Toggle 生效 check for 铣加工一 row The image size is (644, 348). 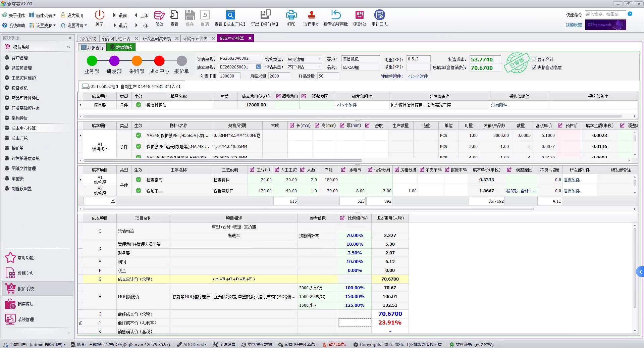139,191
